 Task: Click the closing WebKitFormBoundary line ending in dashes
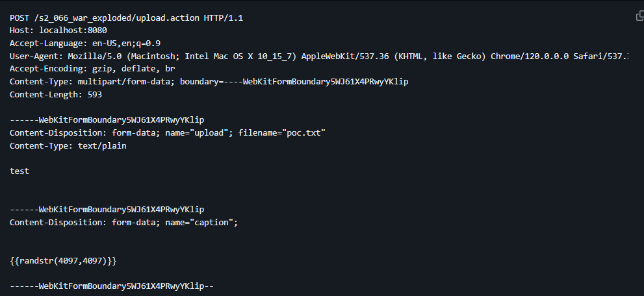(x=112, y=286)
